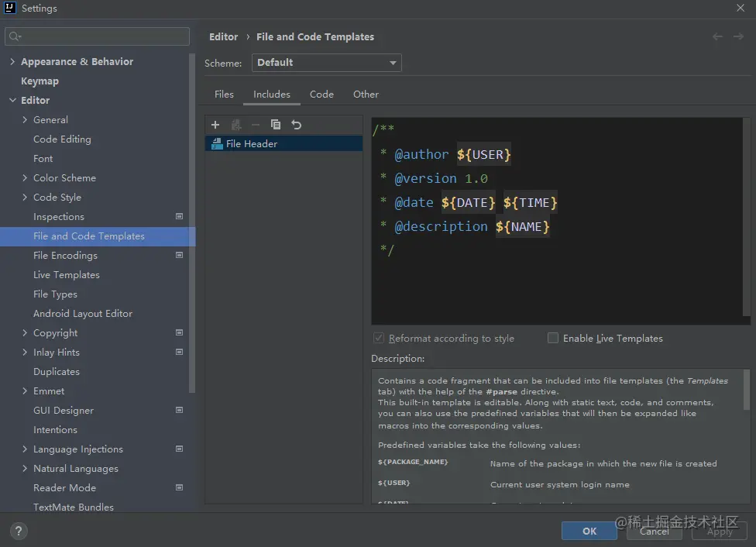Select File and Code Templates item

pyautogui.click(x=98, y=236)
